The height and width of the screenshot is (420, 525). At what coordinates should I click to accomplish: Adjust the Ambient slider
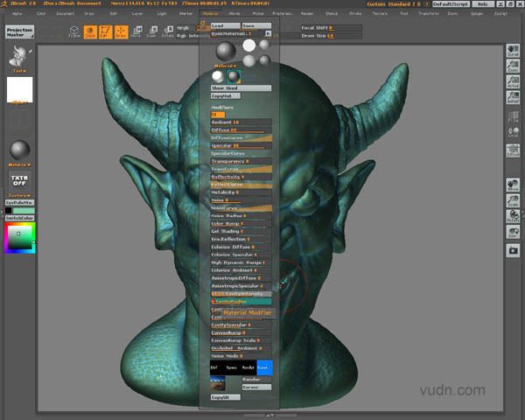(x=241, y=122)
